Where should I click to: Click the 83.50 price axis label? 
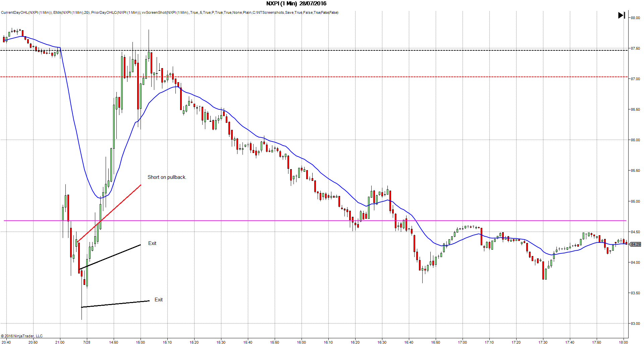coord(635,293)
